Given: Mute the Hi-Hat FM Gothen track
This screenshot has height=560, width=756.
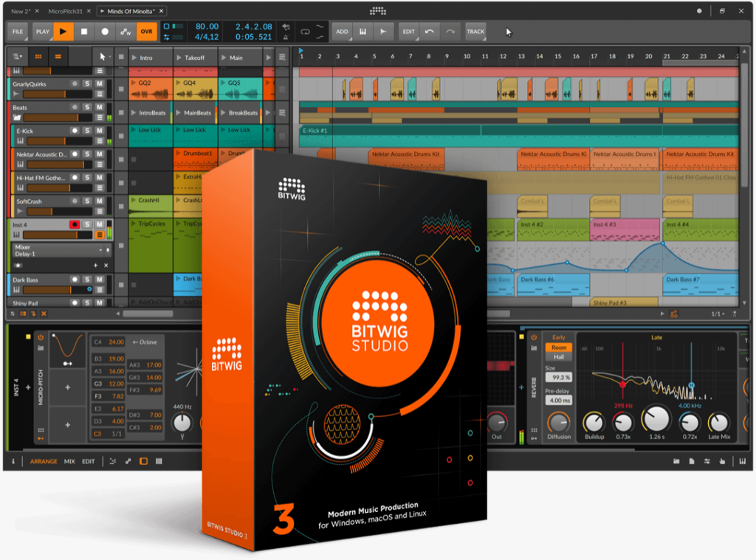Looking at the screenshot, I should [100, 178].
